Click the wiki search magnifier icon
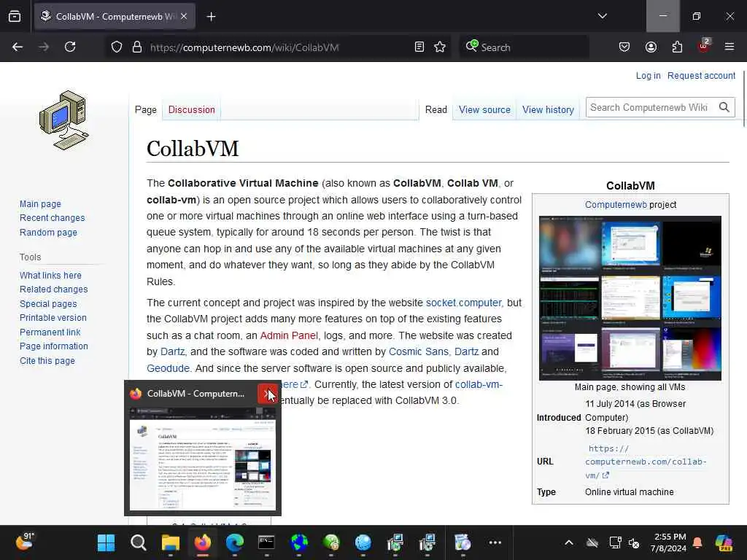The height and width of the screenshot is (560, 747). point(724,108)
